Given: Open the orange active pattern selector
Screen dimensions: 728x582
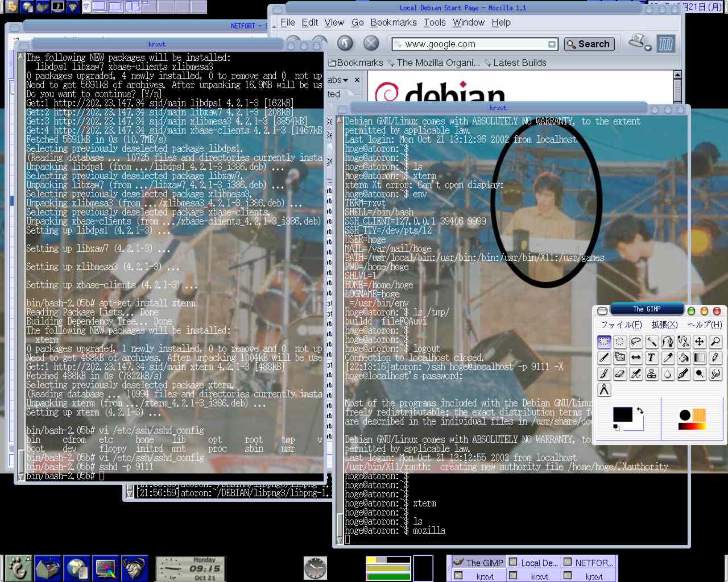Looking at the screenshot, I should tap(699, 415).
